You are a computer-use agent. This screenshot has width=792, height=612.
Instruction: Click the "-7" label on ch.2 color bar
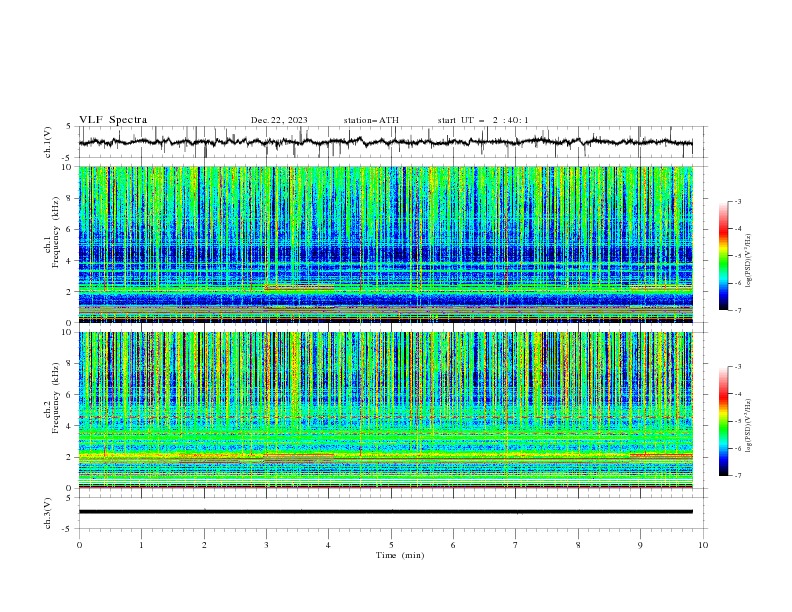click(738, 476)
